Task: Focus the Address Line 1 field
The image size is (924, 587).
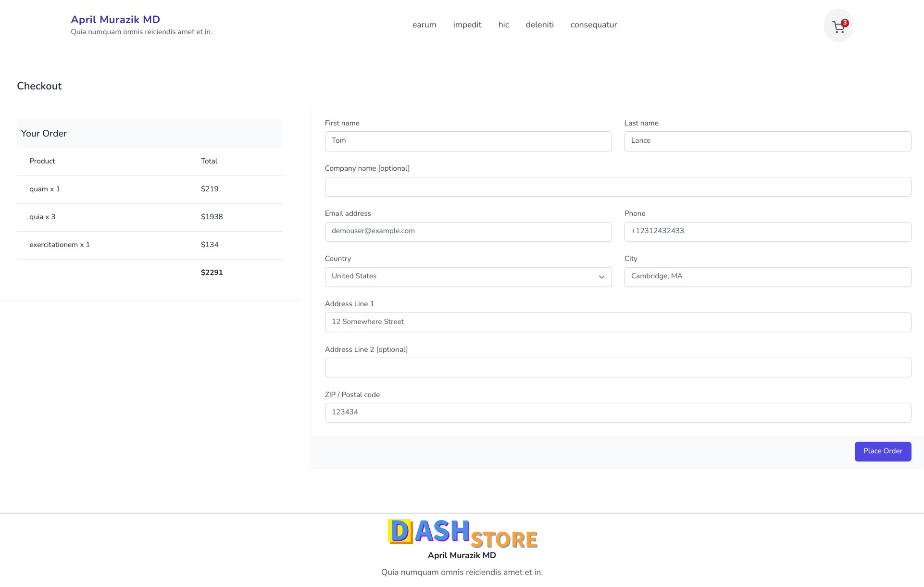Action: click(618, 322)
